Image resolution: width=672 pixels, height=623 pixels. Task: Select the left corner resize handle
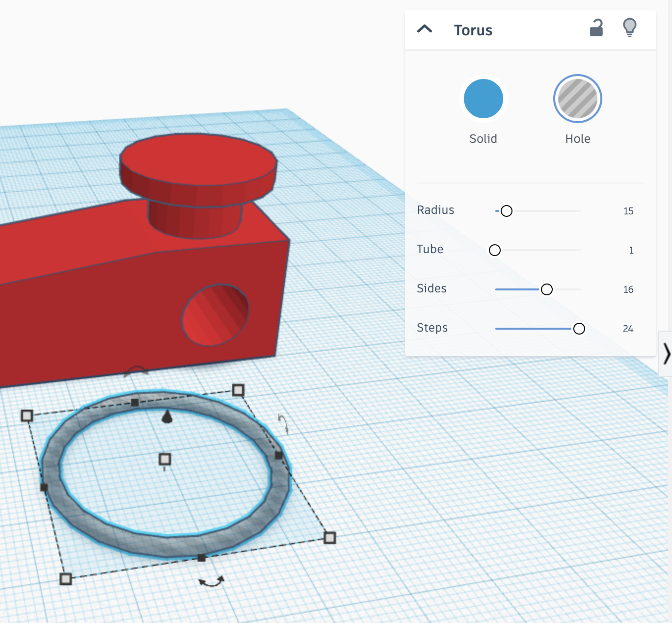[x=27, y=416]
